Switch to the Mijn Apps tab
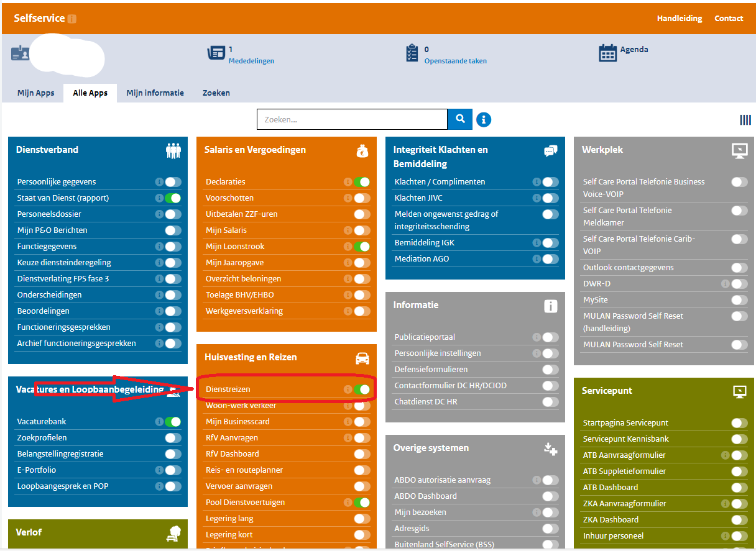This screenshot has width=756, height=551. [x=35, y=93]
